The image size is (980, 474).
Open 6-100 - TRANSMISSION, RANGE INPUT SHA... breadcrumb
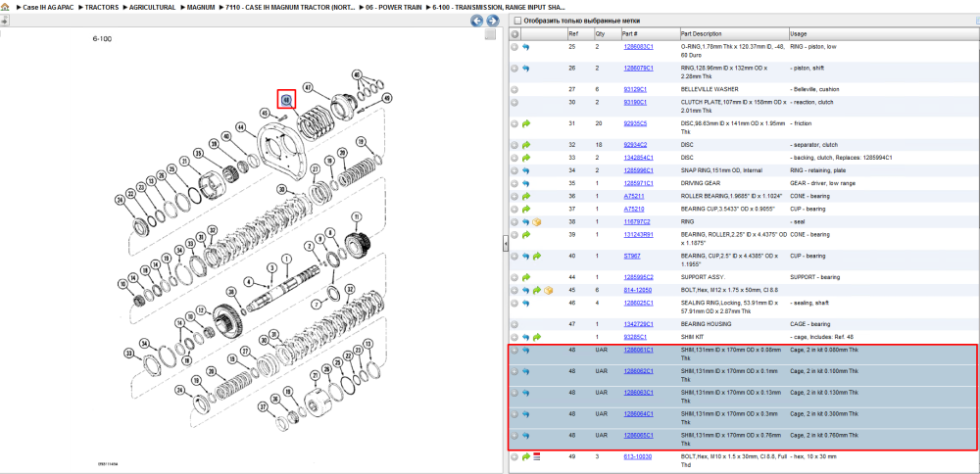[499, 8]
